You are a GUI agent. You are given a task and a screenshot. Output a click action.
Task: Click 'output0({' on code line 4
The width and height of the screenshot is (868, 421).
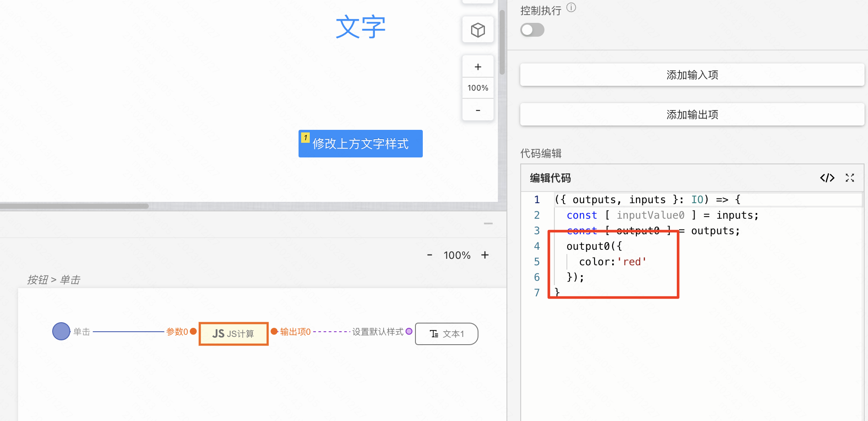594,246
